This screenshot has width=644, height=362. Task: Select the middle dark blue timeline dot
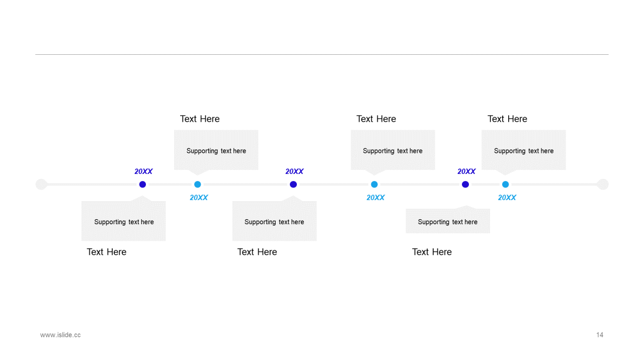click(x=293, y=185)
